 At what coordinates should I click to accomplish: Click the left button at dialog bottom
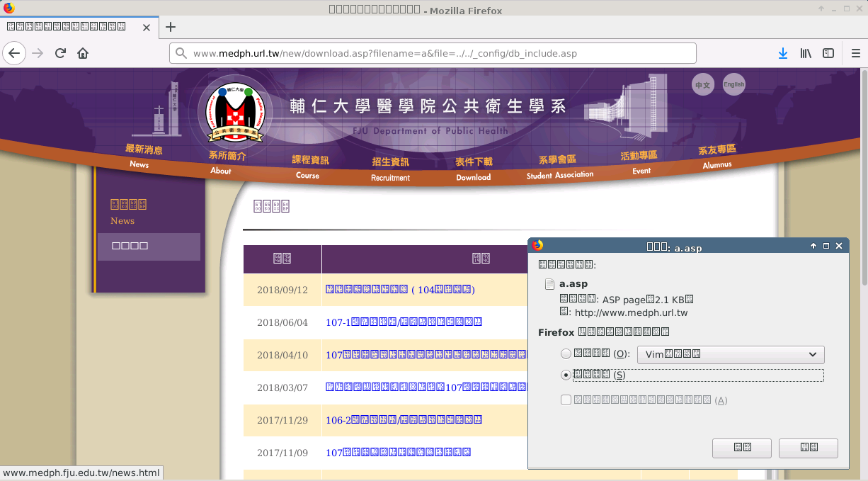(x=742, y=448)
